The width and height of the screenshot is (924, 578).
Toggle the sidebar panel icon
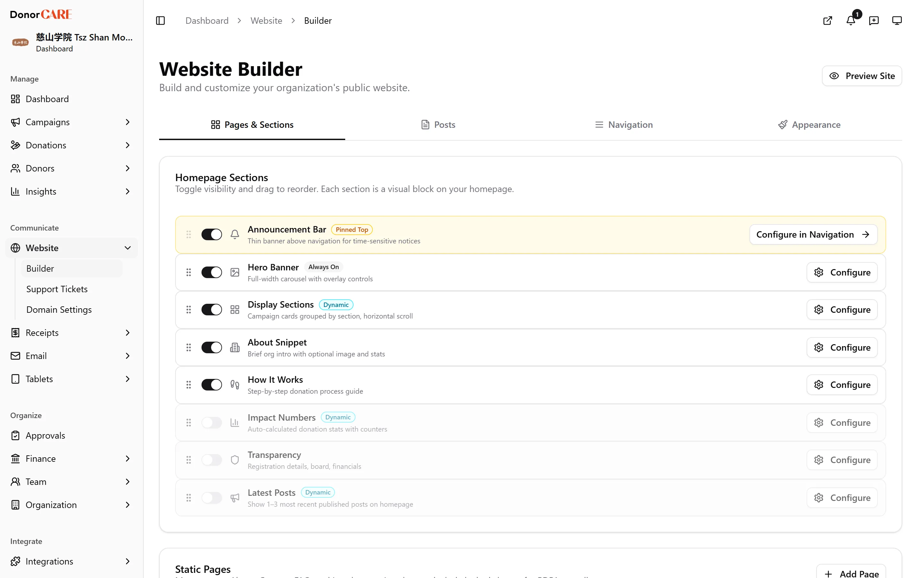point(160,21)
